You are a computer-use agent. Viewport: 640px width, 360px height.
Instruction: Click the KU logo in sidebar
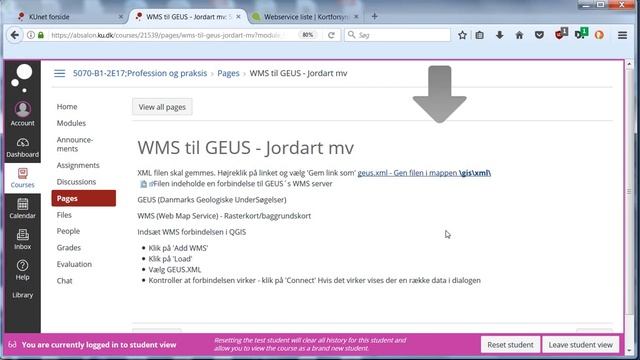click(x=22, y=78)
